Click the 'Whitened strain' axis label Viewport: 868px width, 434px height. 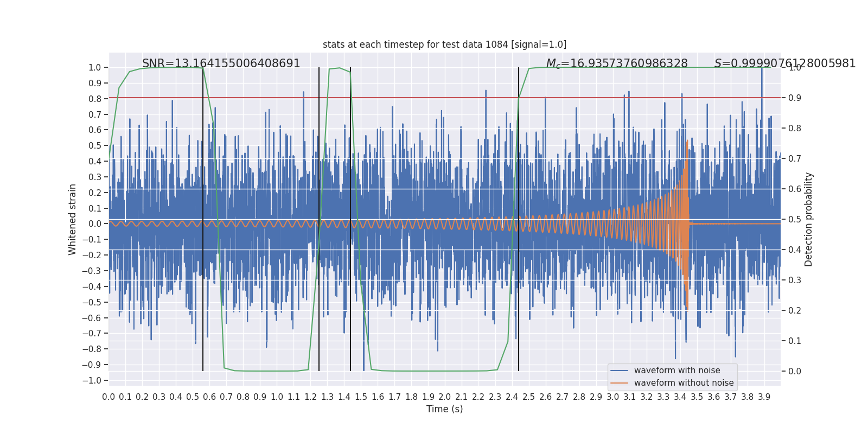click(73, 219)
